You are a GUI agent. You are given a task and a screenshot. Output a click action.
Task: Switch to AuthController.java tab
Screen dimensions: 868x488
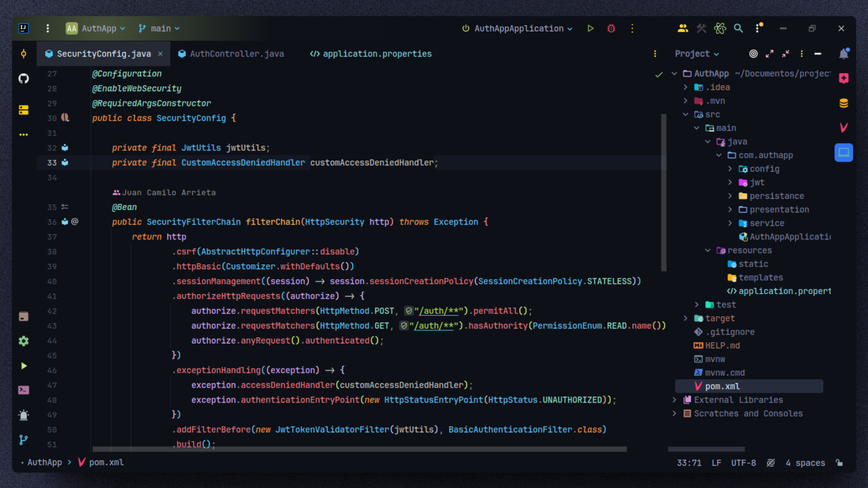[231, 54]
